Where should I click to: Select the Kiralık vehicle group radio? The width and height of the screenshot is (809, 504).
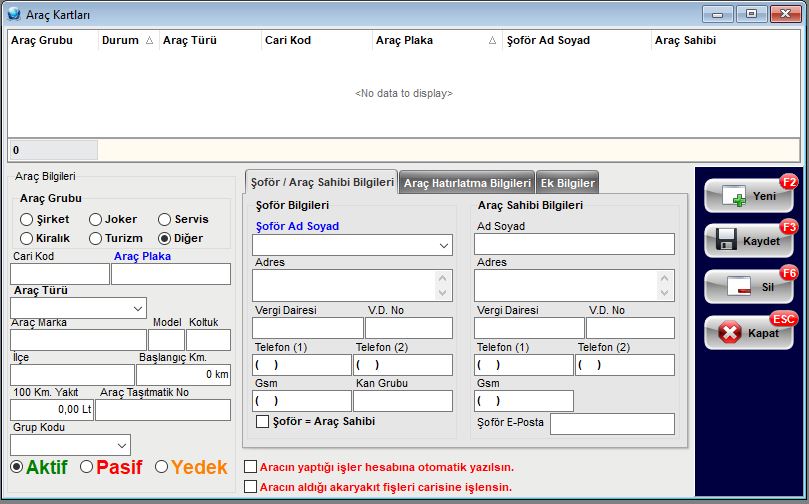pos(26,238)
